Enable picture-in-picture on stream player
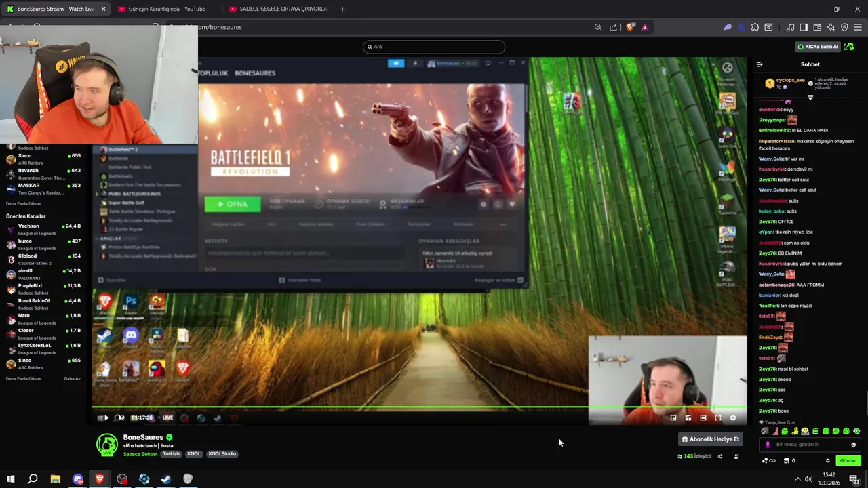 click(x=673, y=418)
